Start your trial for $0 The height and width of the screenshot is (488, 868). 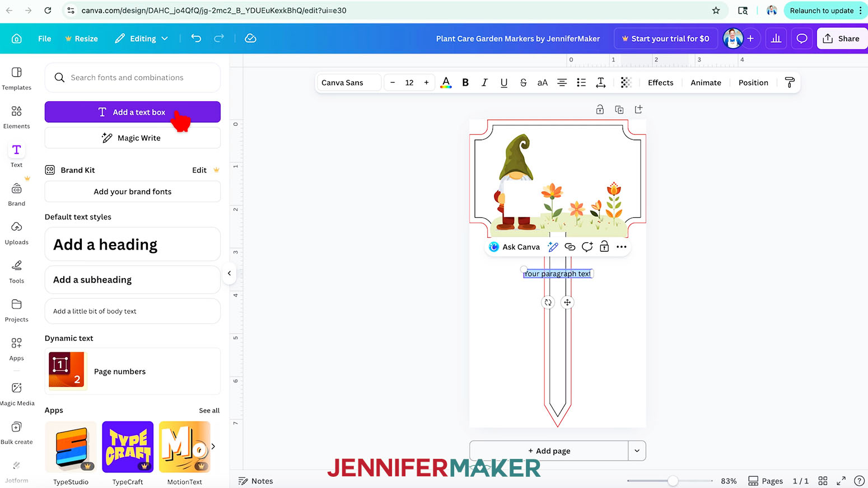coord(665,39)
